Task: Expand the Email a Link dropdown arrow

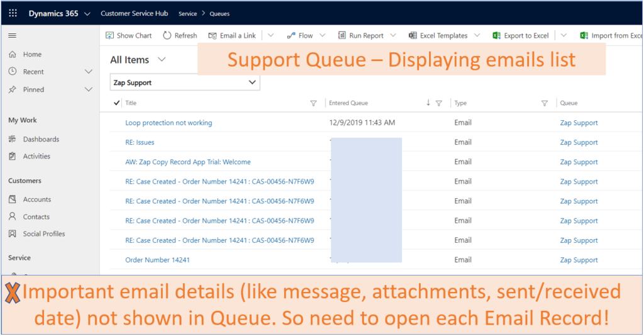Action: click(x=270, y=35)
